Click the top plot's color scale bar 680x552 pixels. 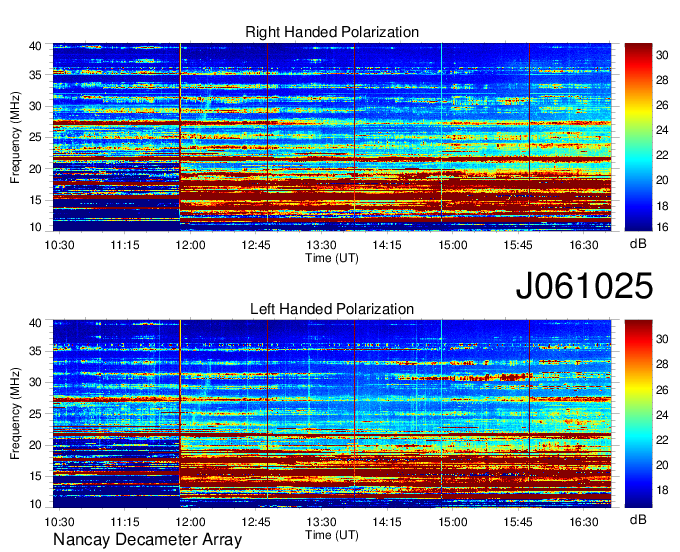pyautogui.click(x=638, y=137)
